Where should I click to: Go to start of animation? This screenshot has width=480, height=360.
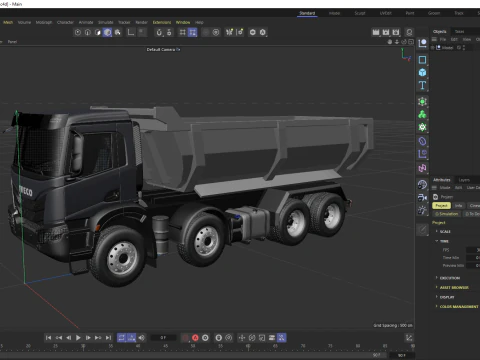pyautogui.click(x=48, y=338)
